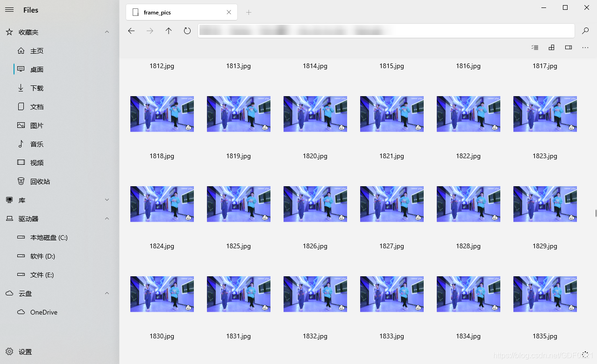Expand the 库 library section
This screenshot has height=364, width=597.
pyautogui.click(x=107, y=200)
